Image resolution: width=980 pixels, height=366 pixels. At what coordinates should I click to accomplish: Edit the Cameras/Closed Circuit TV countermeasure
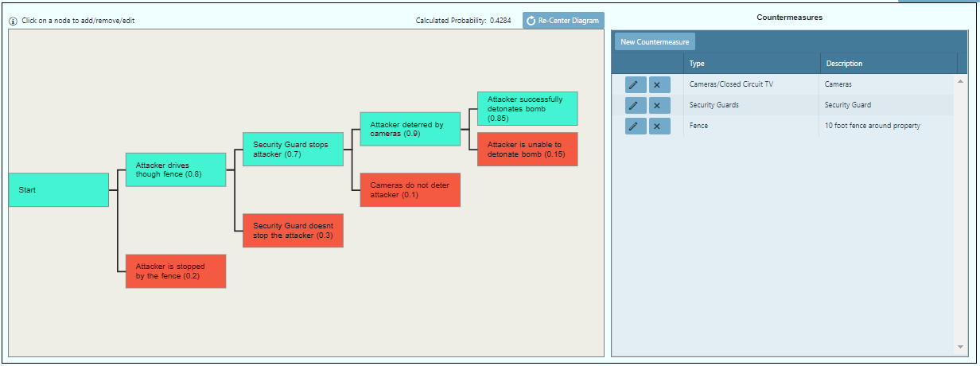click(x=636, y=84)
